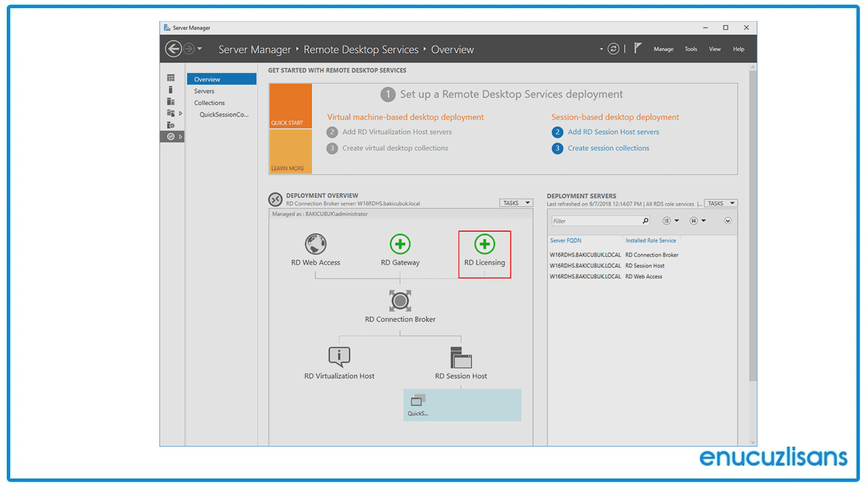
Task: Click the magnifier icon in Filter box
Action: (645, 221)
